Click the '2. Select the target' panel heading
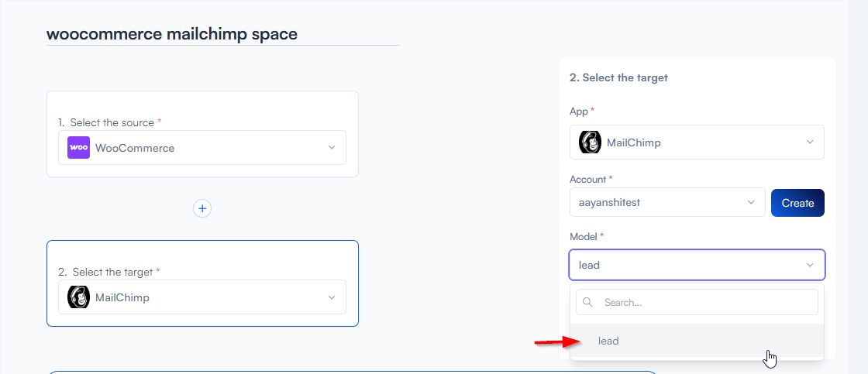The width and height of the screenshot is (868, 374). click(x=618, y=77)
